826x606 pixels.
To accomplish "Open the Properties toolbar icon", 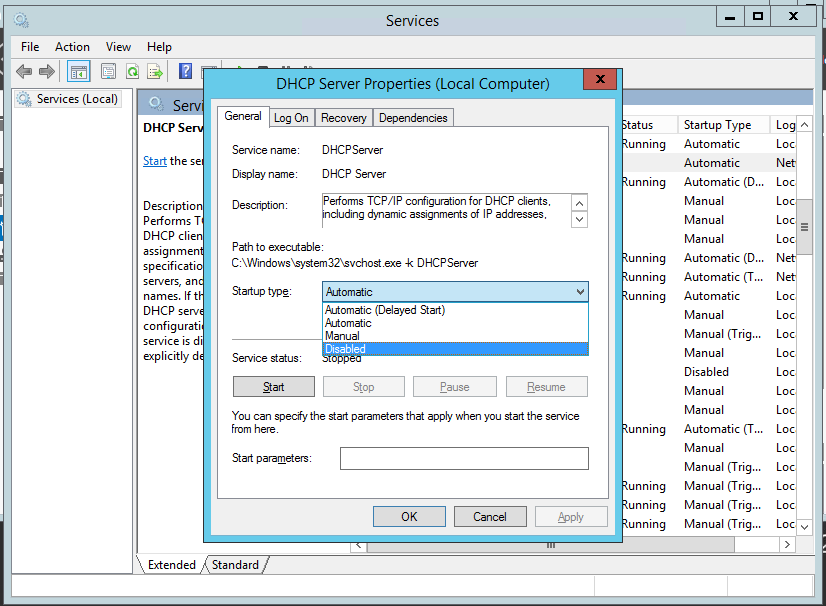I will click(107, 71).
